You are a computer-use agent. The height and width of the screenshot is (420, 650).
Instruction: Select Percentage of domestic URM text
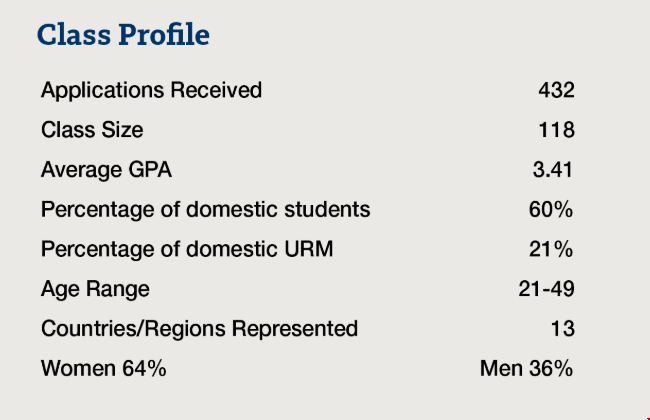coord(187,249)
